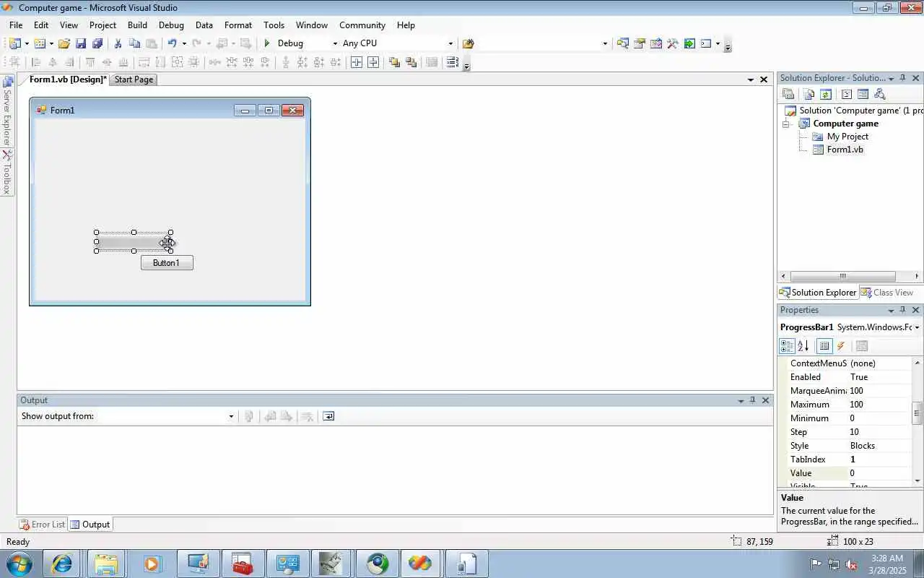Open Windows Start menu orb

(19, 564)
